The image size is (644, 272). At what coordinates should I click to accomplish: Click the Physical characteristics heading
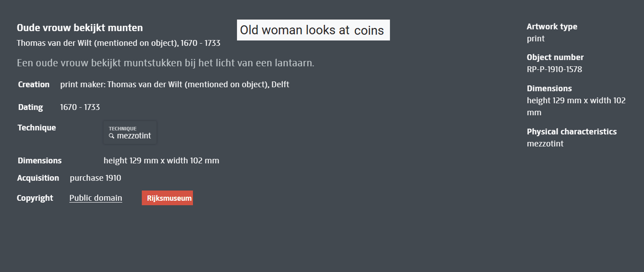click(x=572, y=132)
